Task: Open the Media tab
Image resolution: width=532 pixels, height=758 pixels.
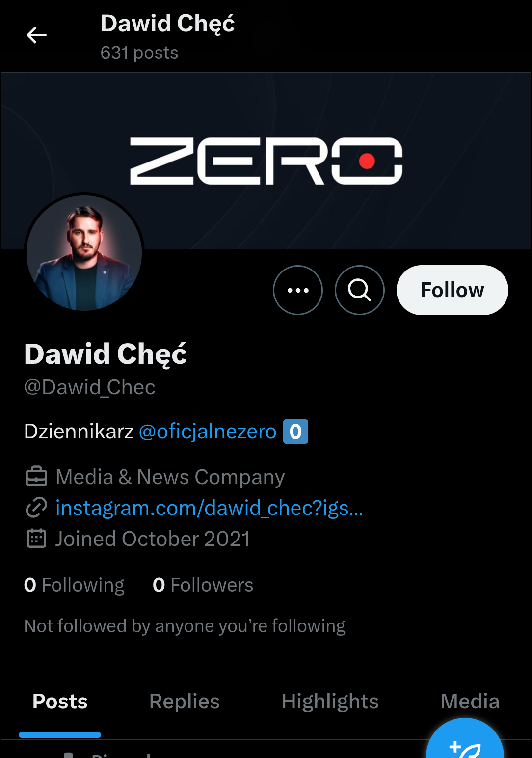Action: pyautogui.click(x=470, y=701)
